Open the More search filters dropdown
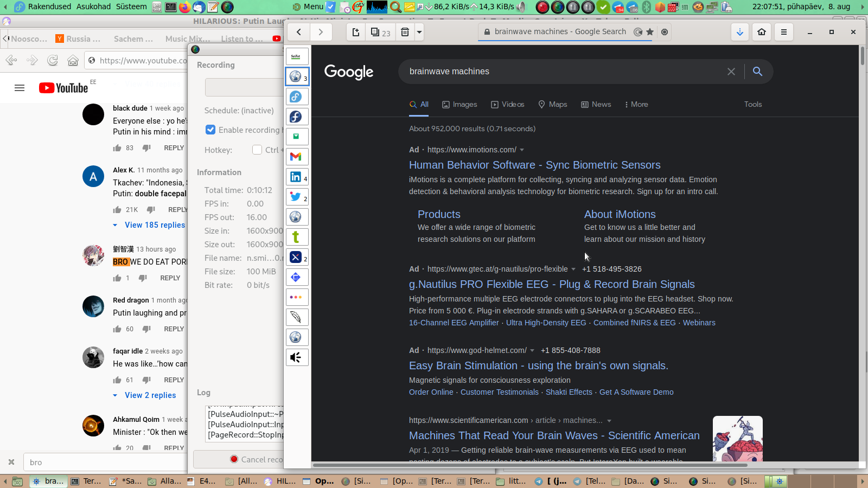 coord(636,105)
